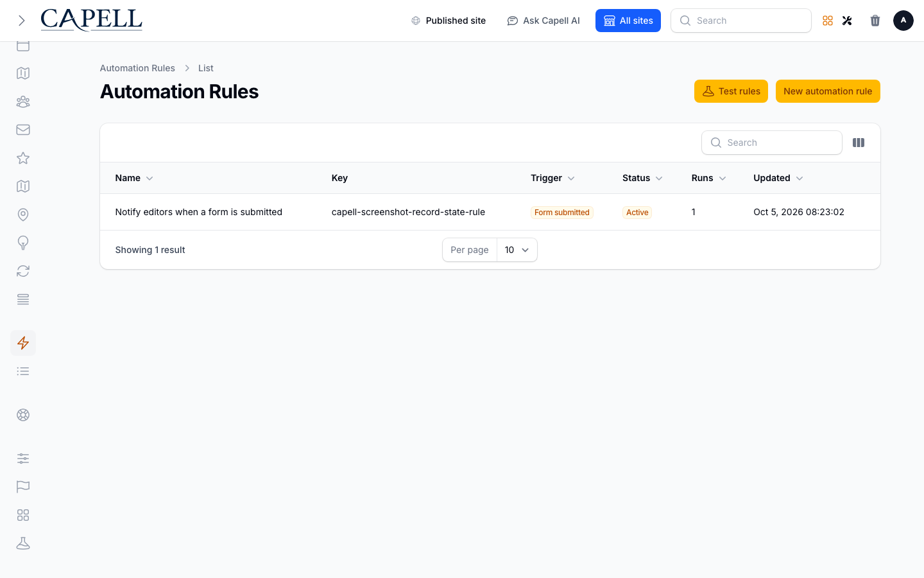Open the user avatar menu labeled A
This screenshot has width=924, height=578.
tap(903, 21)
